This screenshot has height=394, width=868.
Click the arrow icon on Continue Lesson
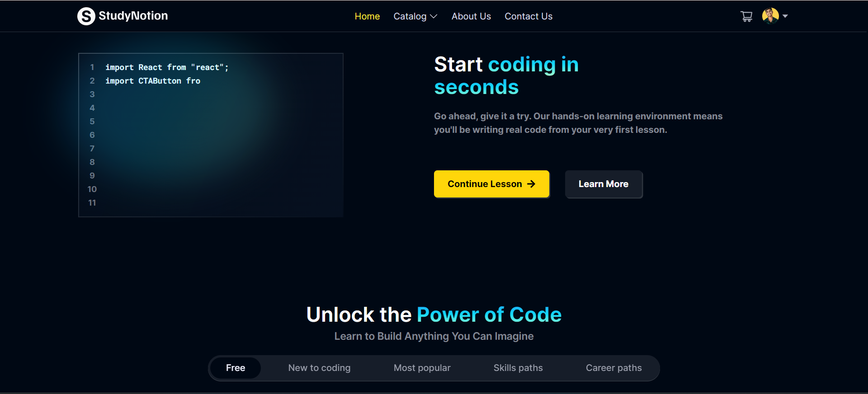[x=531, y=184]
